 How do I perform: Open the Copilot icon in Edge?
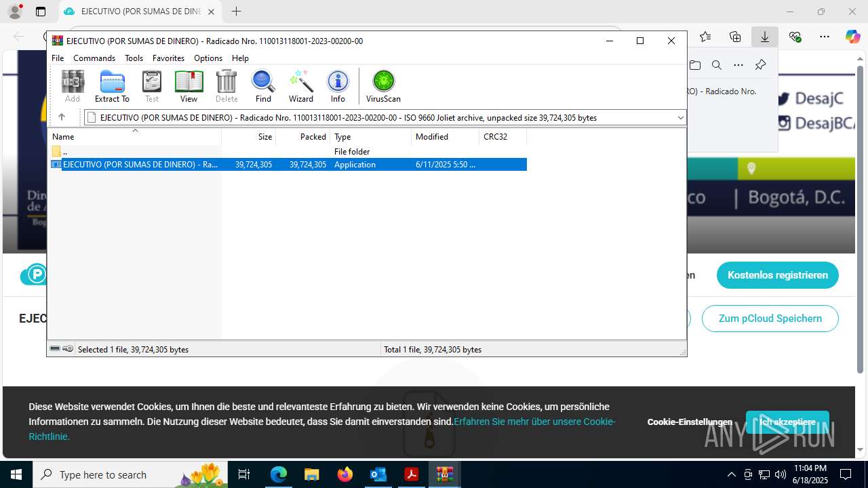coord(852,37)
